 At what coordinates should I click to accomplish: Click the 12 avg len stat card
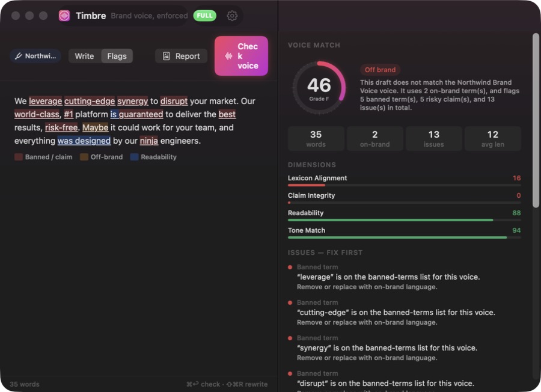coord(493,139)
